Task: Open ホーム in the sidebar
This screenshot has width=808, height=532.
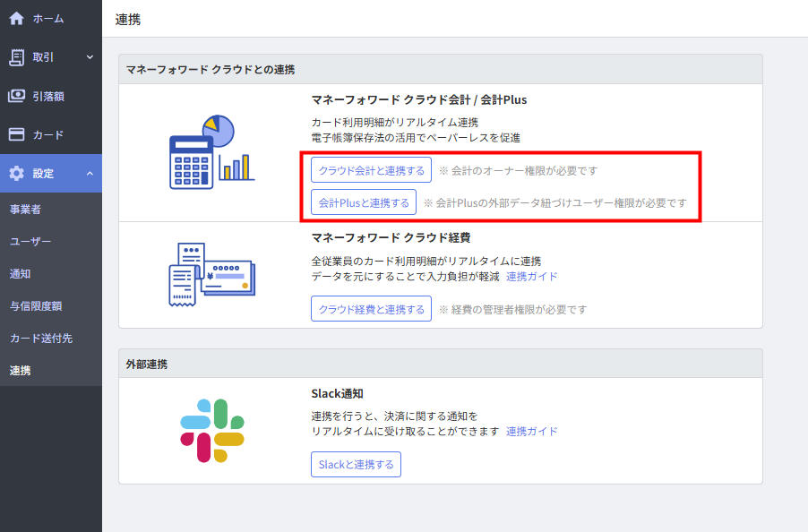Action: point(51,19)
